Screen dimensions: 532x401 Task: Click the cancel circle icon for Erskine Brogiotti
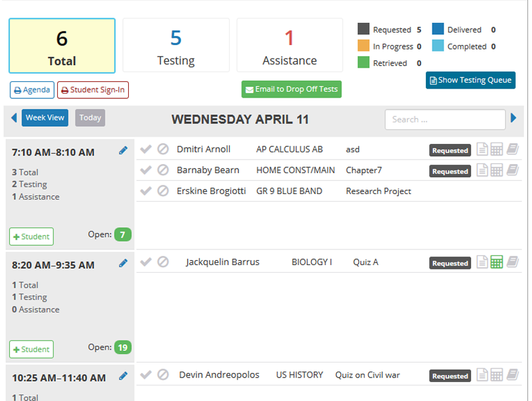pos(163,191)
